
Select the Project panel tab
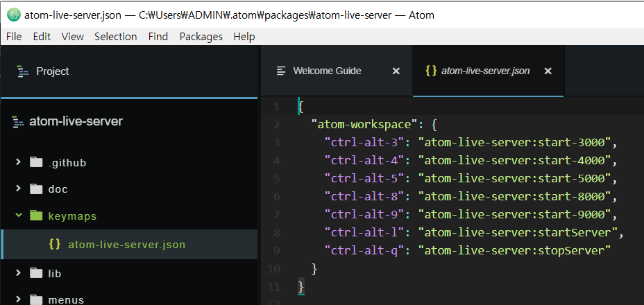pos(128,71)
